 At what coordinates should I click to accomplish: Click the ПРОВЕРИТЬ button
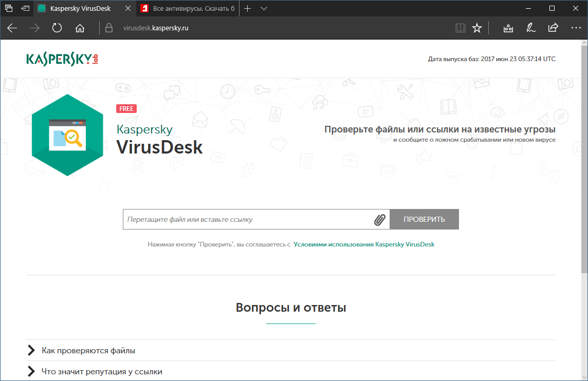[424, 219]
